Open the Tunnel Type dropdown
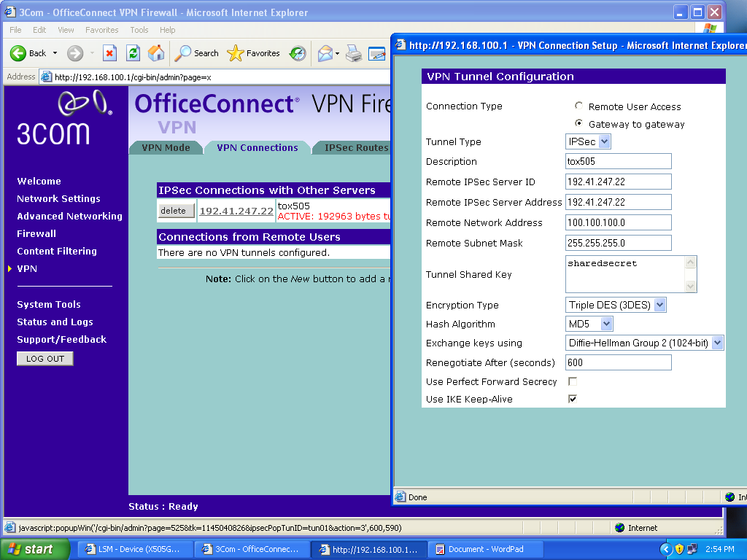Image resolution: width=747 pixels, height=560 pixels. pos(588,141)
